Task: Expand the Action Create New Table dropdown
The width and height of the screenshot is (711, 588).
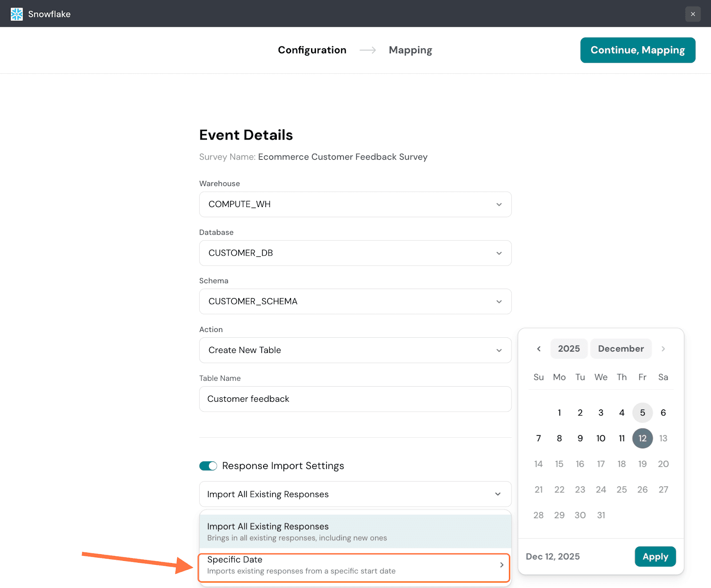Action: (x=355, y=350)
